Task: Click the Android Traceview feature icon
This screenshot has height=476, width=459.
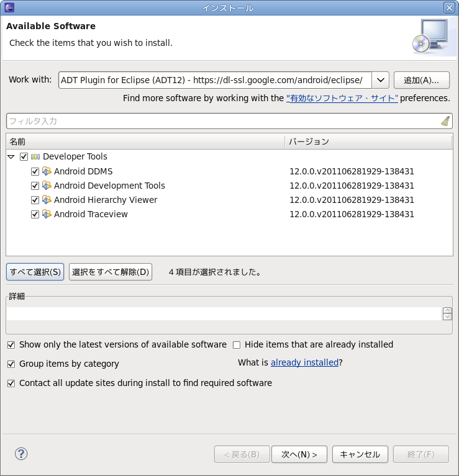Action: tap(47, 214)
